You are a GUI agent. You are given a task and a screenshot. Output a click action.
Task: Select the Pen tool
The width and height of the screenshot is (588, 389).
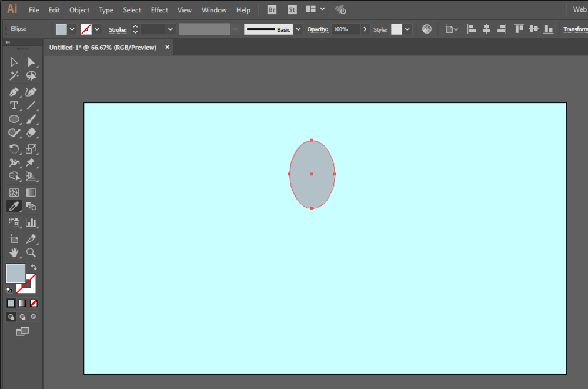tap(14, 92)
